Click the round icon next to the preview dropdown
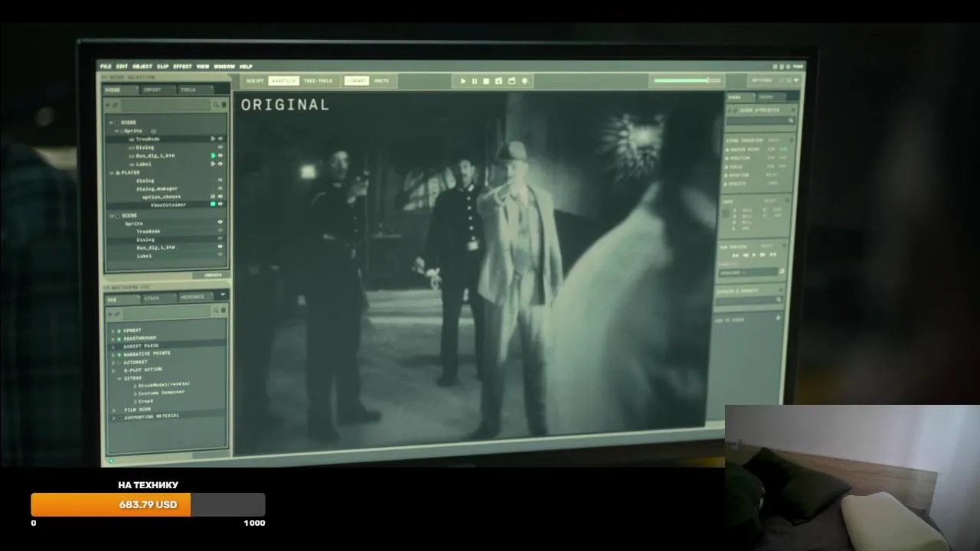The image size is (980, 551). click(782, 271)
